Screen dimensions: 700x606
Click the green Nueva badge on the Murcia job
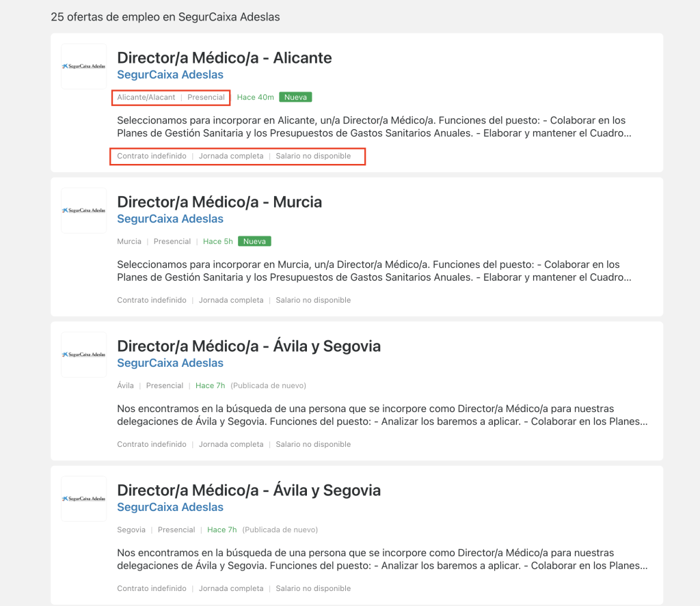point(254,241)
